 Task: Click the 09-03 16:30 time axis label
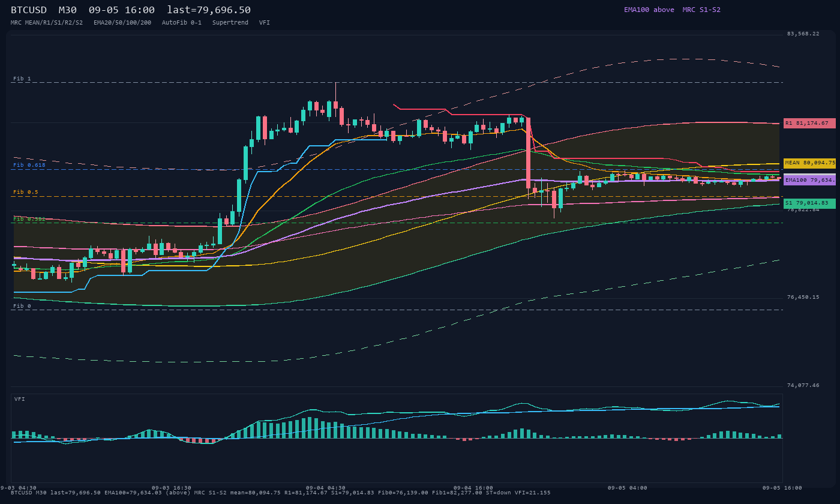click(172, 488)
